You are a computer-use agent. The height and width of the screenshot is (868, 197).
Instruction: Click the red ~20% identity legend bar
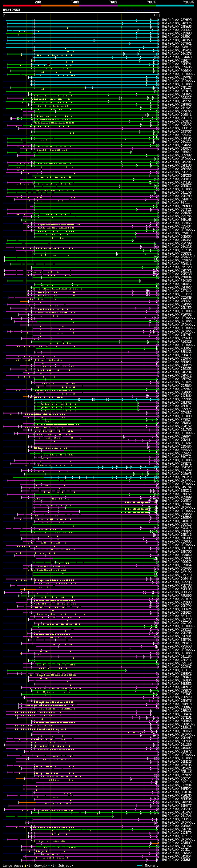pos(22,6)
